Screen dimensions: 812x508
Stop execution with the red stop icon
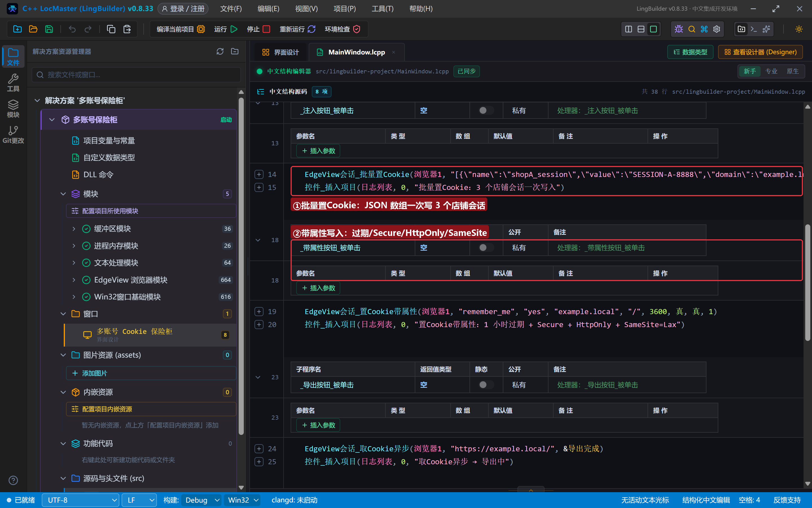point(266,29)
